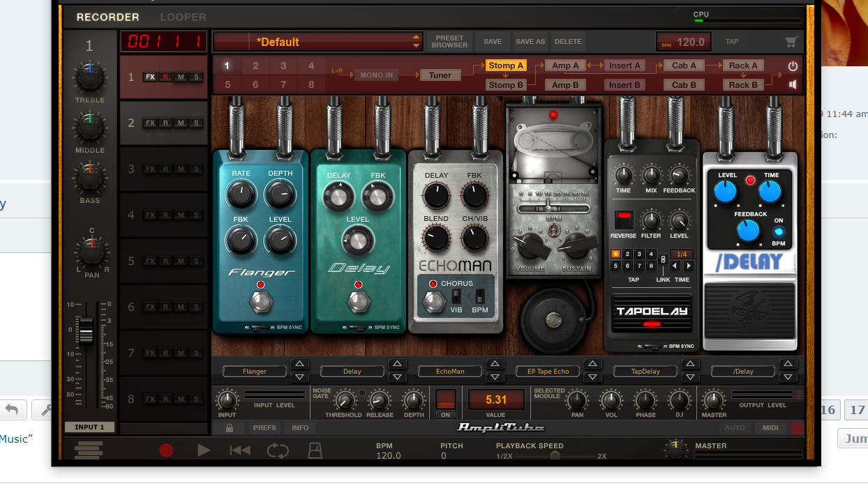Image resolution: width=868 pixels, height=488 pixels.
Task: Click the play button in transport
Action: tap(204, 450)
